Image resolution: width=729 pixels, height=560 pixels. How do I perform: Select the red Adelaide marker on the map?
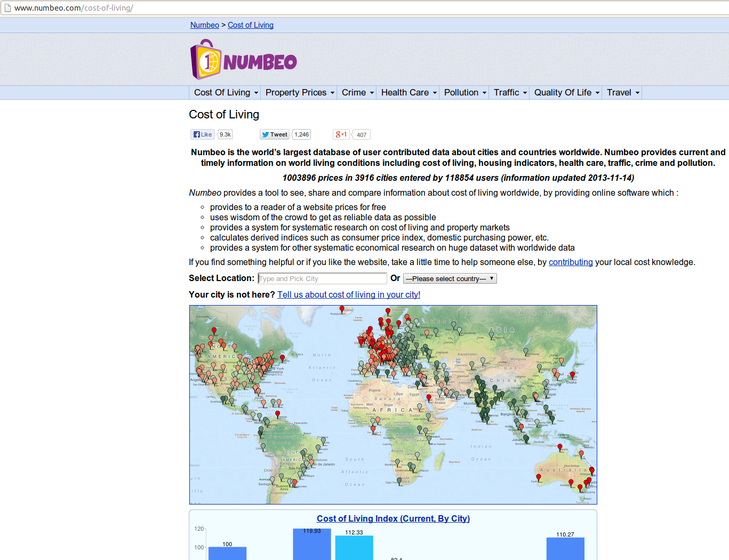click(571, 482)
